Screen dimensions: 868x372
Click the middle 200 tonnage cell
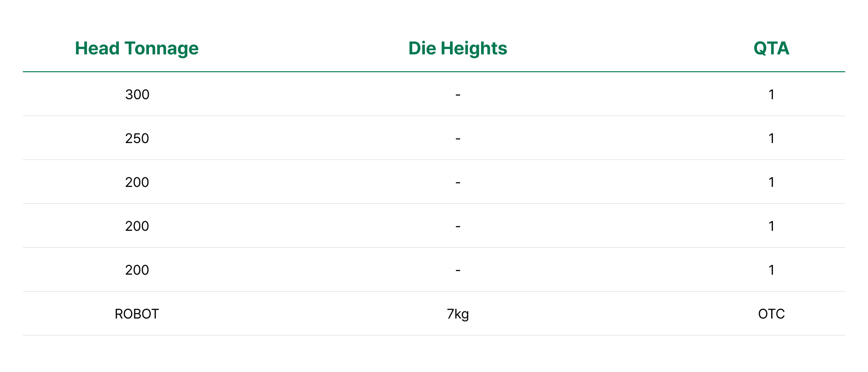click(x=137, y=226)
